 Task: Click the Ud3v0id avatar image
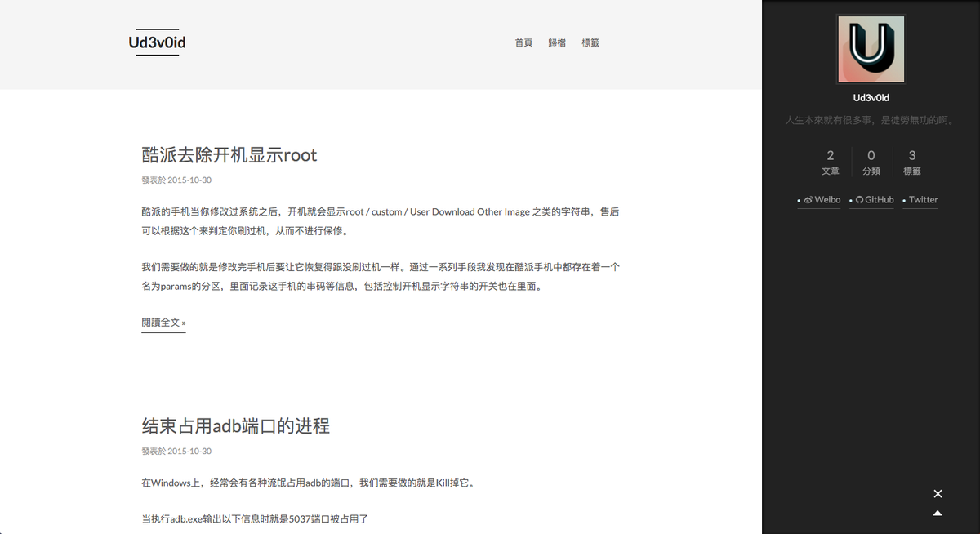(871, 49)
